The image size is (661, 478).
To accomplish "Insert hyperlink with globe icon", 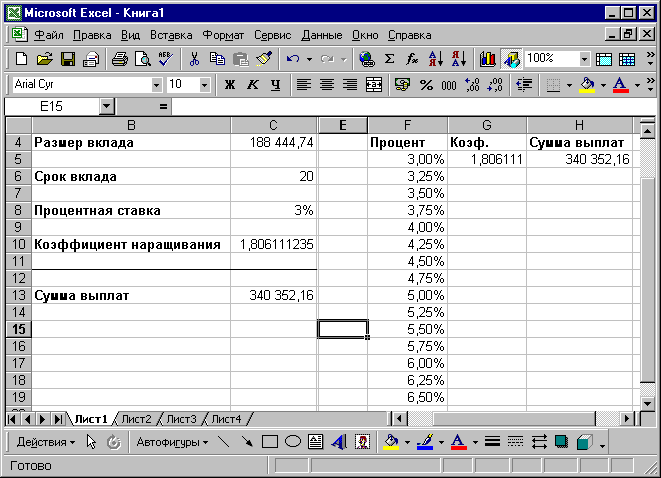I will pos(367,59).
